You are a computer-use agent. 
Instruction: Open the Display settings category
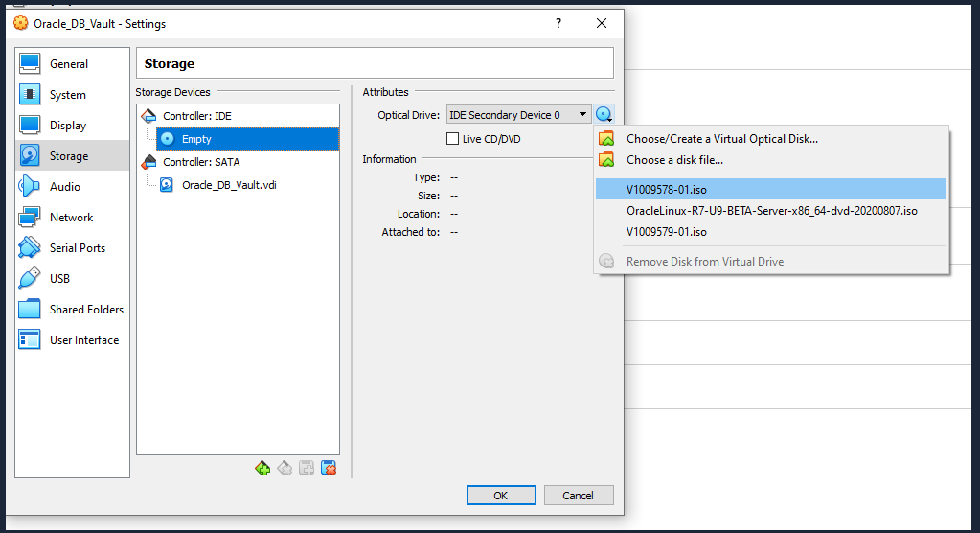72,126
